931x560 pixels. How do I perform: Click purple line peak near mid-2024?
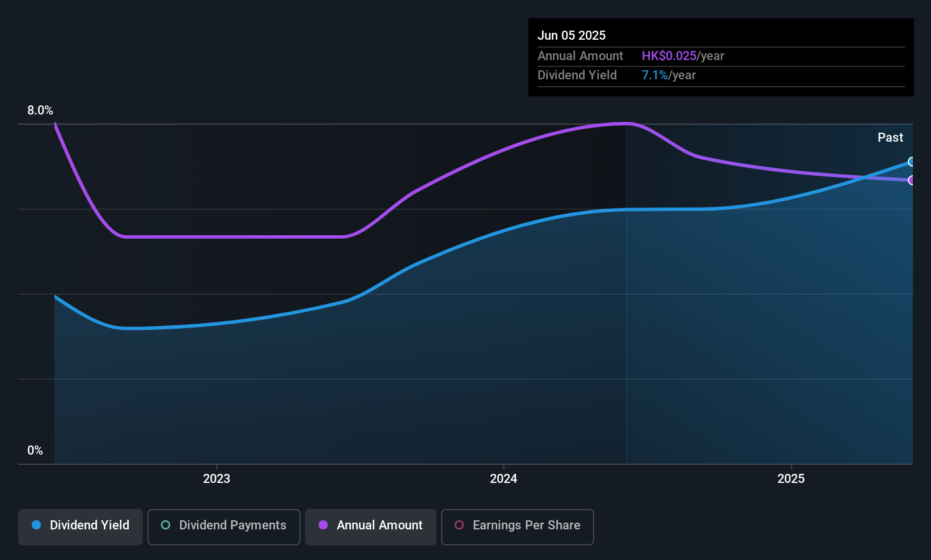[627, 123]
